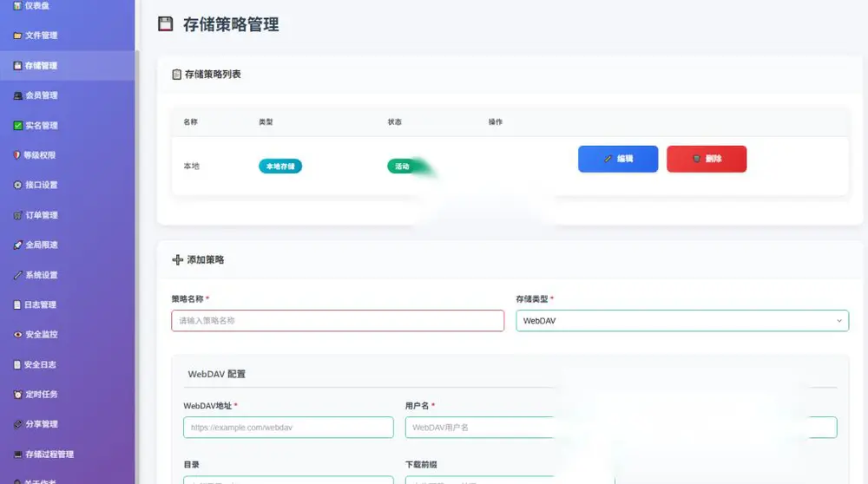The height and width of the screenshot is (484, 868).
Task: Click the 接口设置 gear icon
Action: click(x=17, y=186)
